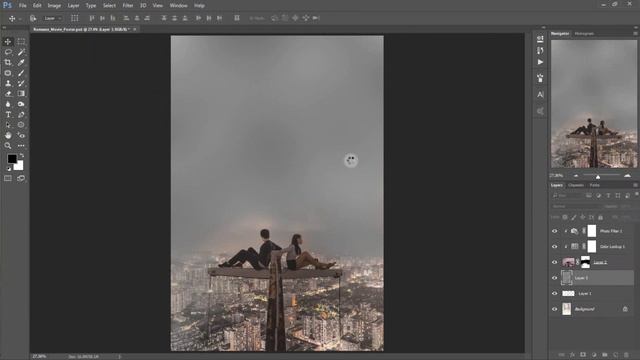
Task: Select the Move tool in the toolbox
Action: [8, 42]
